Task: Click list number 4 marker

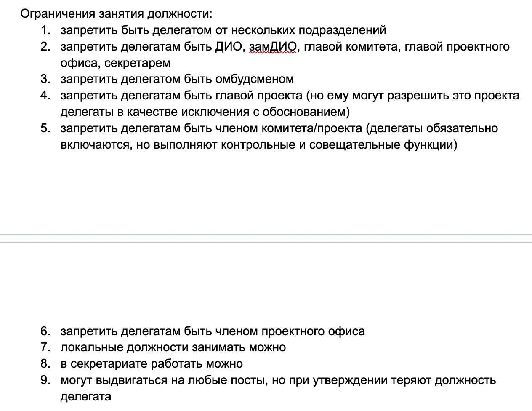Action: [45, 96]
